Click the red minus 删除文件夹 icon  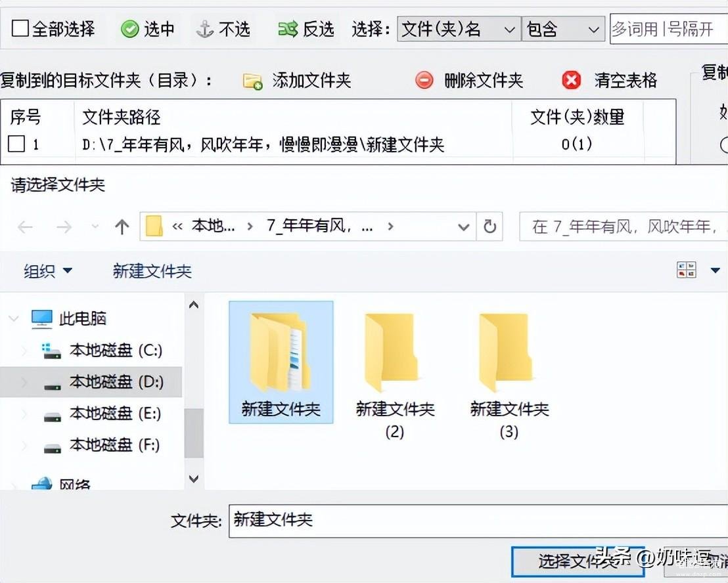[424, 80]
